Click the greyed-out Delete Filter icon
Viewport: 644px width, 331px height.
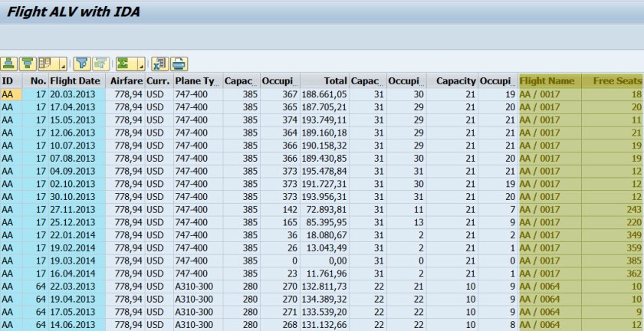(x=100, y=64)
